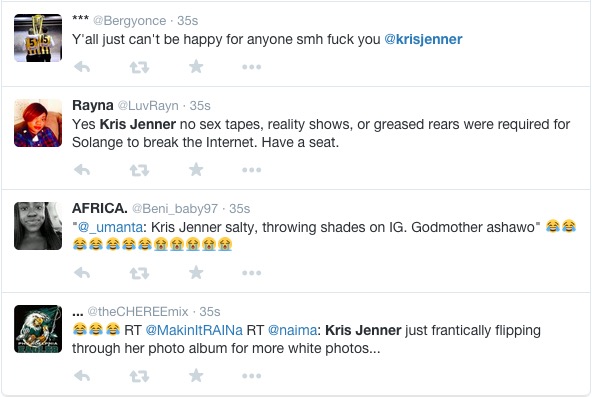Favorite the @theCHEREEmix tweet

[x=196, y=375]
